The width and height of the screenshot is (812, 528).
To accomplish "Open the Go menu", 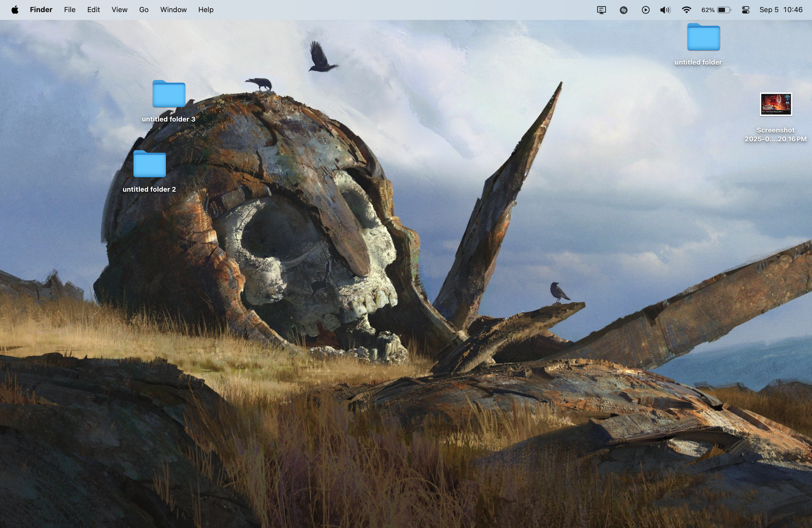I will pyautogui.click(x=144, y=10).
